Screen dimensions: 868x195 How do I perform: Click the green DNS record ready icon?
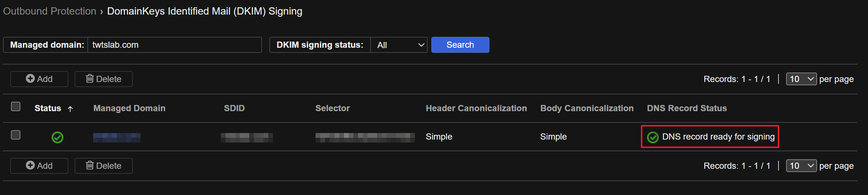coord(653,137)
